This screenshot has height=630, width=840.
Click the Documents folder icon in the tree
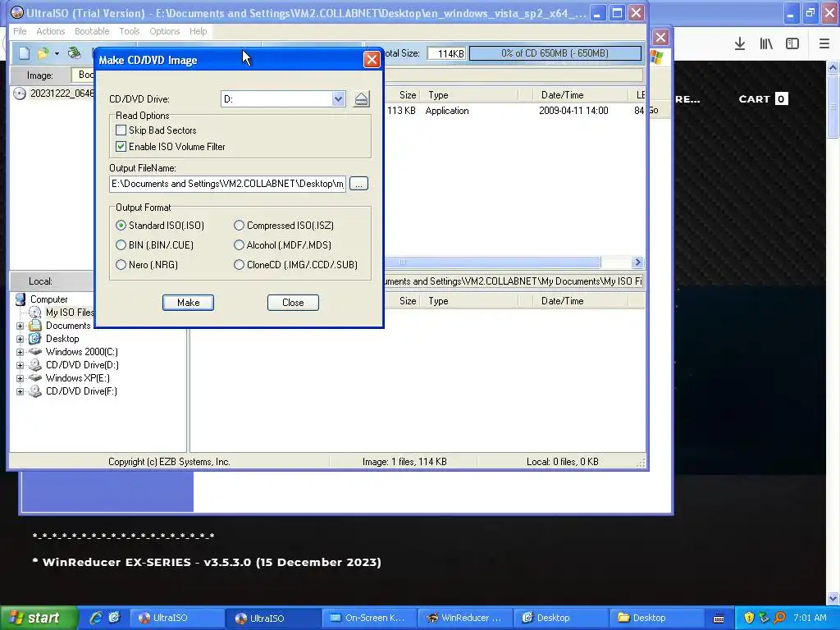[34, 325]
